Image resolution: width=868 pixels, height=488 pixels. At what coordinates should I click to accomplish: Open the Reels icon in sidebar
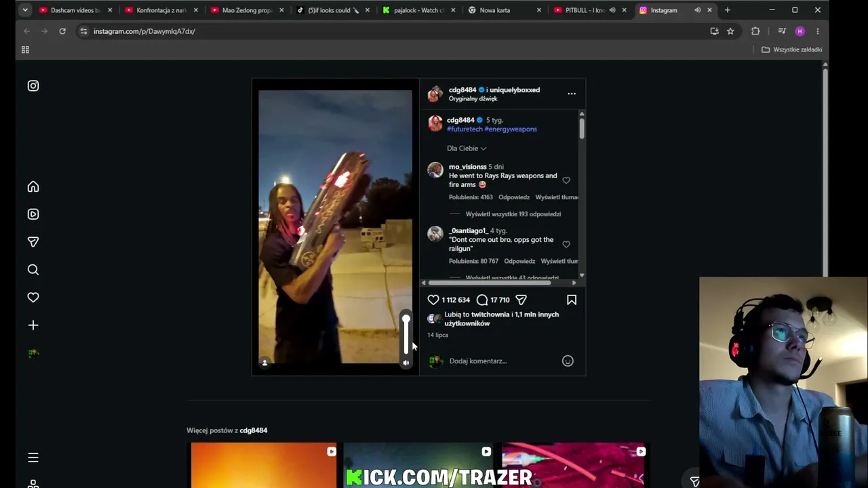click(33, 214)
